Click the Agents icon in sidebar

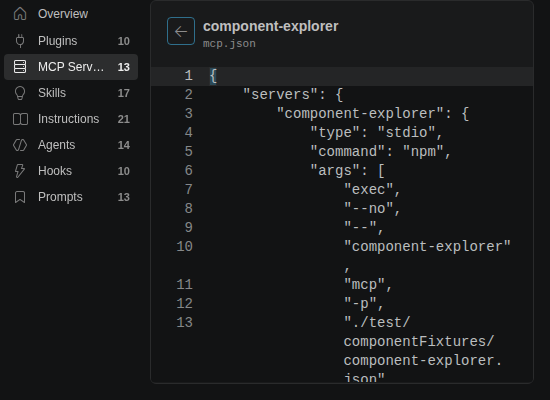(20, 145)
